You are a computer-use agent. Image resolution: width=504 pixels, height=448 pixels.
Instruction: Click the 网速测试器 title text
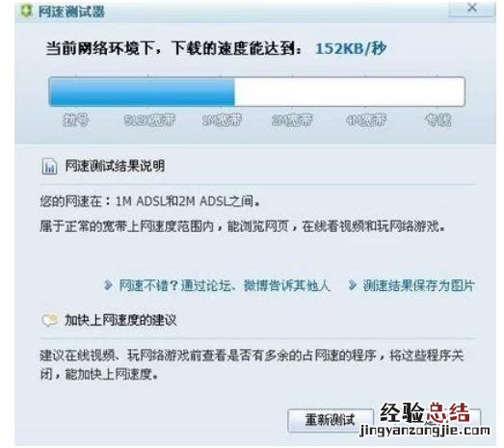[x=71, y=12]
